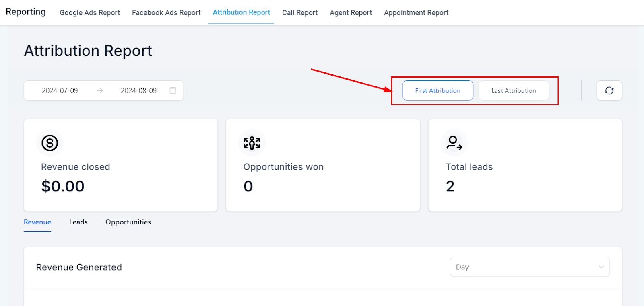Click the Opportunities won icon

click(x=252, y=143)
